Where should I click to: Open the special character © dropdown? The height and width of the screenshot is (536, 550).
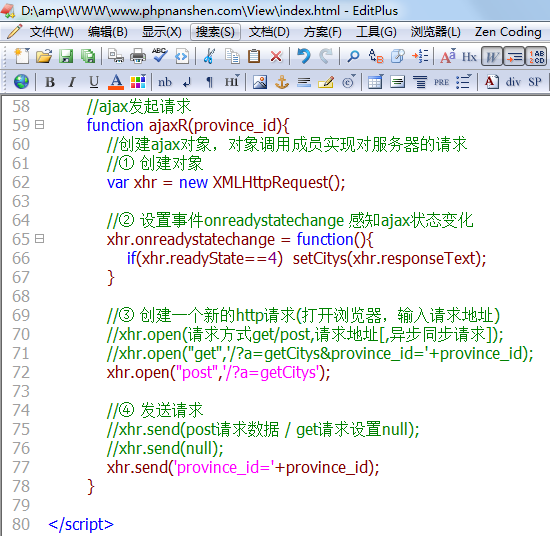(348, 82)
